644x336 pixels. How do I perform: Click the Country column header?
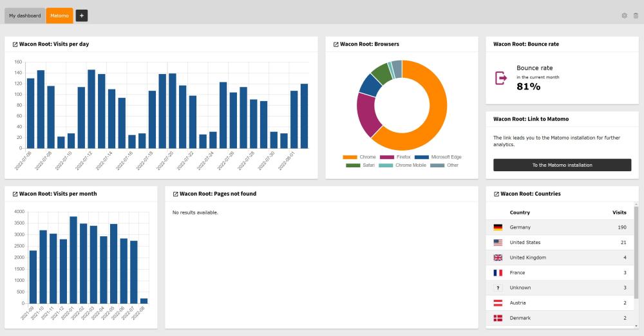click(x=520, y=212)
